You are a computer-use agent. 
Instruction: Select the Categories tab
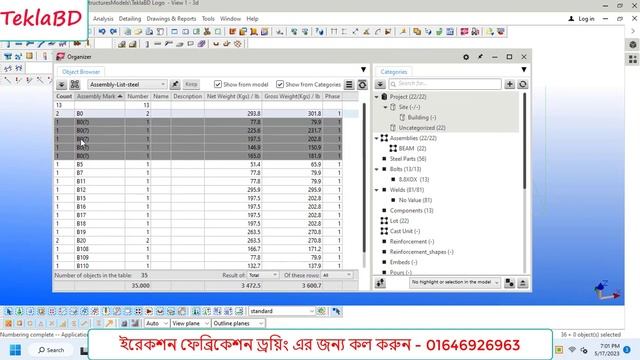(393, 72)
